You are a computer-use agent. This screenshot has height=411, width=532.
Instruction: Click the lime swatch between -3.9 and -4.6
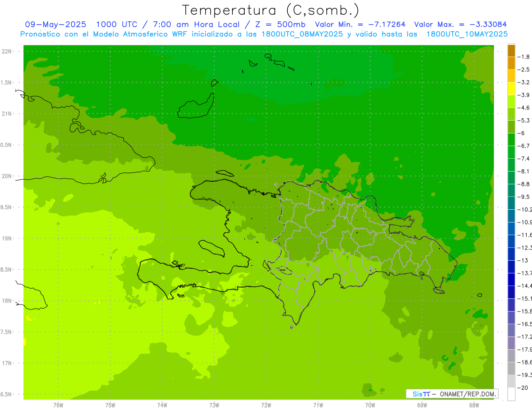tap(511, 102)
